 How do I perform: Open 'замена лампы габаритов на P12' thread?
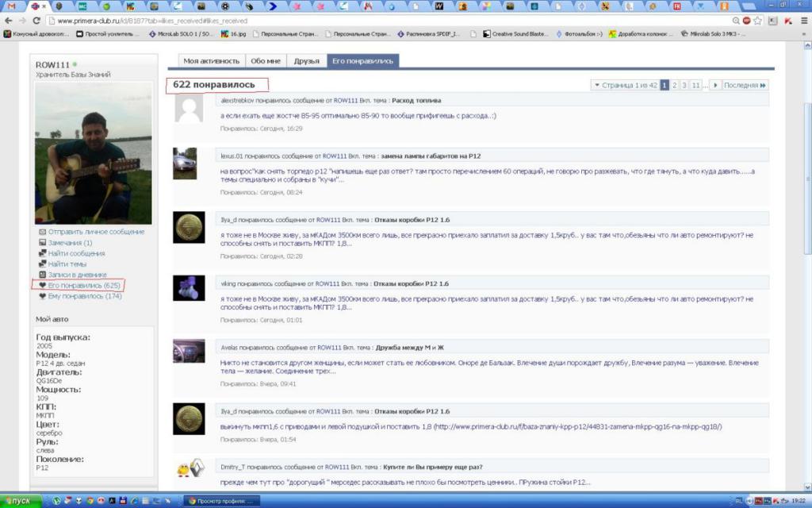click(x=431, y=156)
